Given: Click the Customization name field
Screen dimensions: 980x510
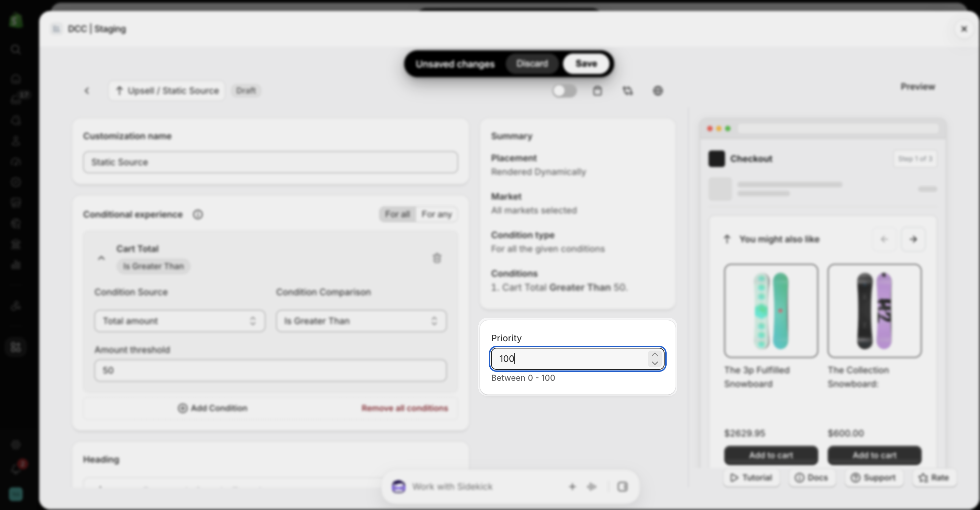Looking at the screenshot, I should pyautogui.click(x=270, y=162).
